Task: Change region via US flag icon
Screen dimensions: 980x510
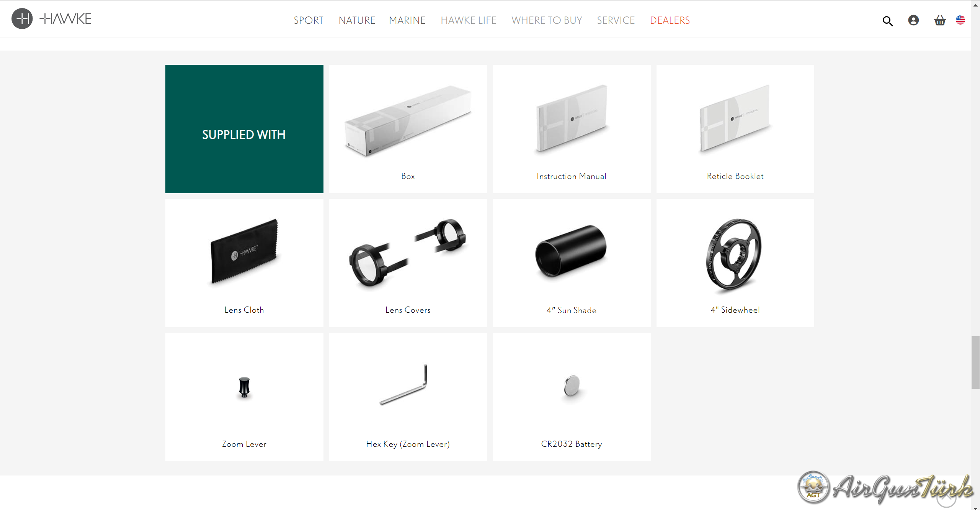Action: [x=960, y=20]
